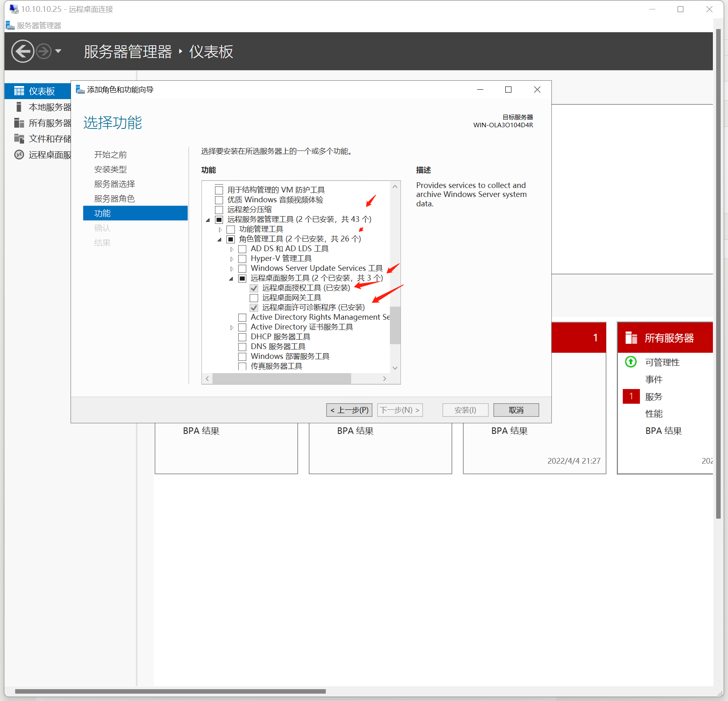Image resolution: width=728 pixels, height=701 pixels.
Task: Expand Windows Server Update Services 工具 node
Action: 232,269
